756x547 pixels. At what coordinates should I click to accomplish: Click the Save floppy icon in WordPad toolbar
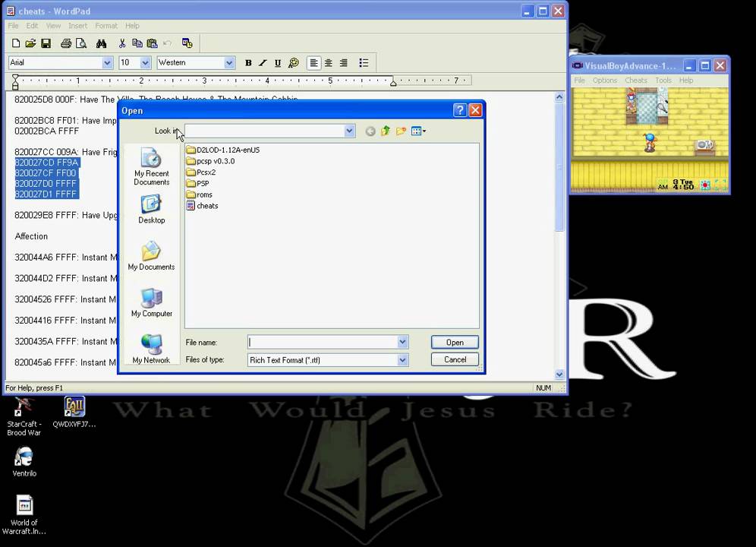pyautogui.click(x=46, y=43)
